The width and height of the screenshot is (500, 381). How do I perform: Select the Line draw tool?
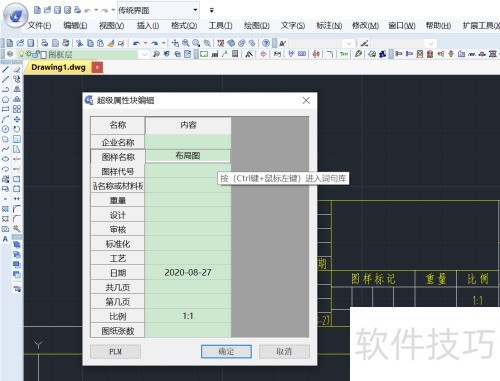click(5, 69)
